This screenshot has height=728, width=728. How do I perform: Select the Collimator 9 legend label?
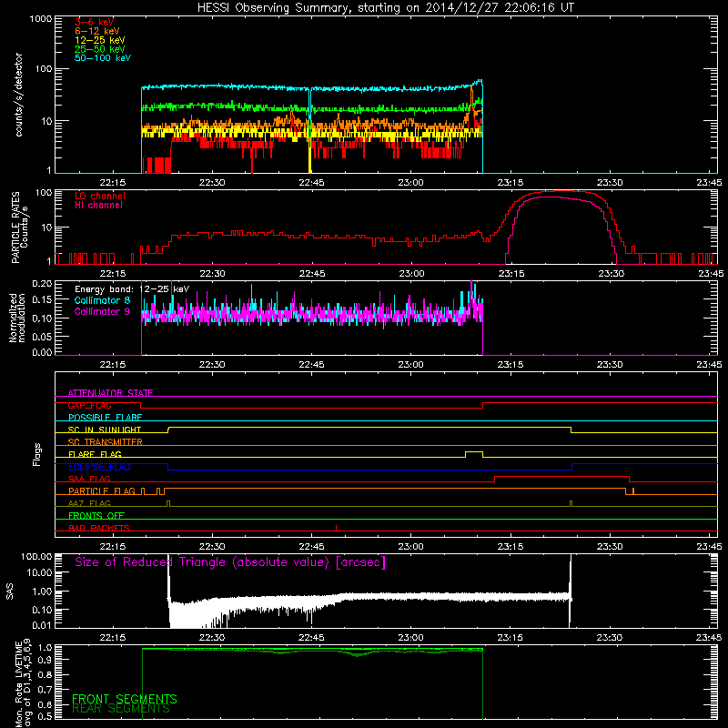102,311
